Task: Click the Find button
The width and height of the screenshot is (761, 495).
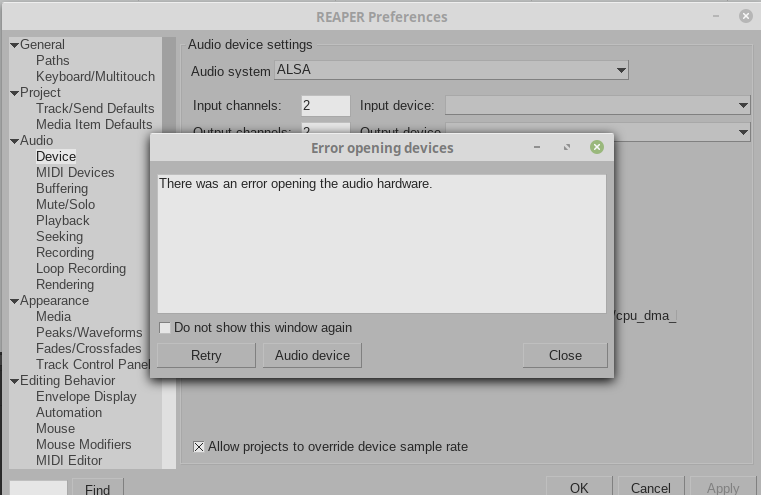Action: (98, 488)
